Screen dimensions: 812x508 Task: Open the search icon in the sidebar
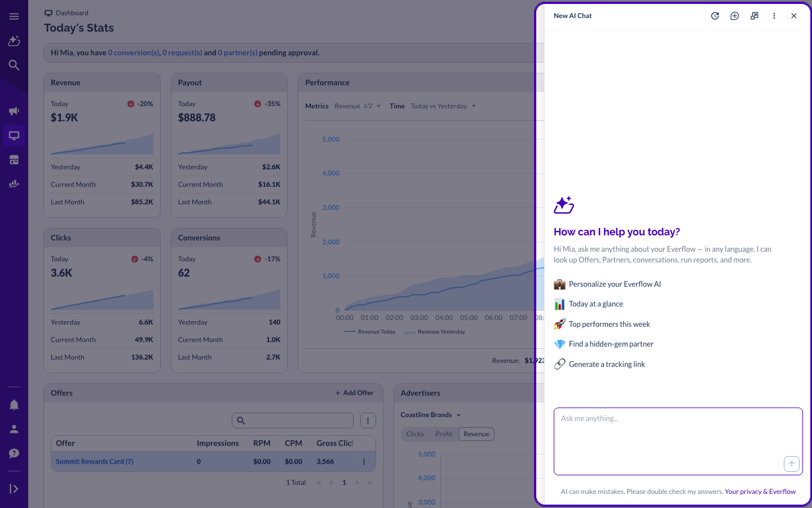(14, 65)
